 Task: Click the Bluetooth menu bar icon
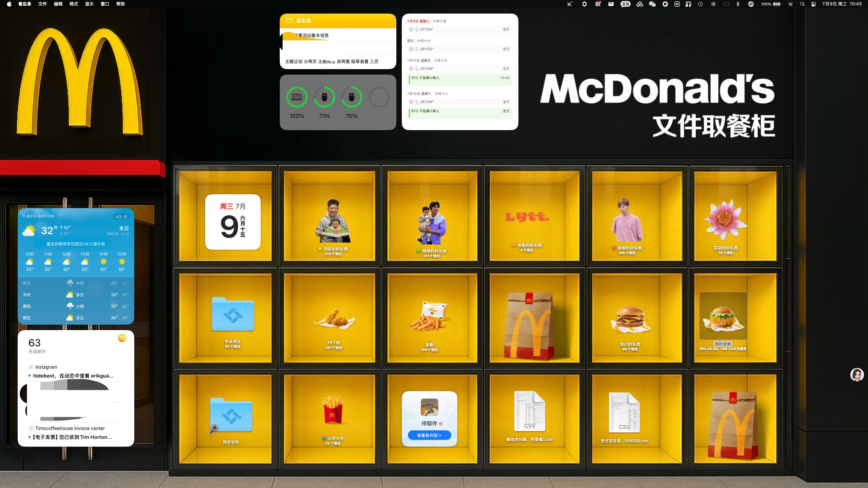(738, 4)
